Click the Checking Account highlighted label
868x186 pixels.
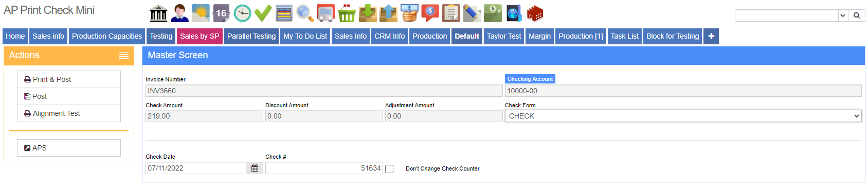[x=530, y=79]
